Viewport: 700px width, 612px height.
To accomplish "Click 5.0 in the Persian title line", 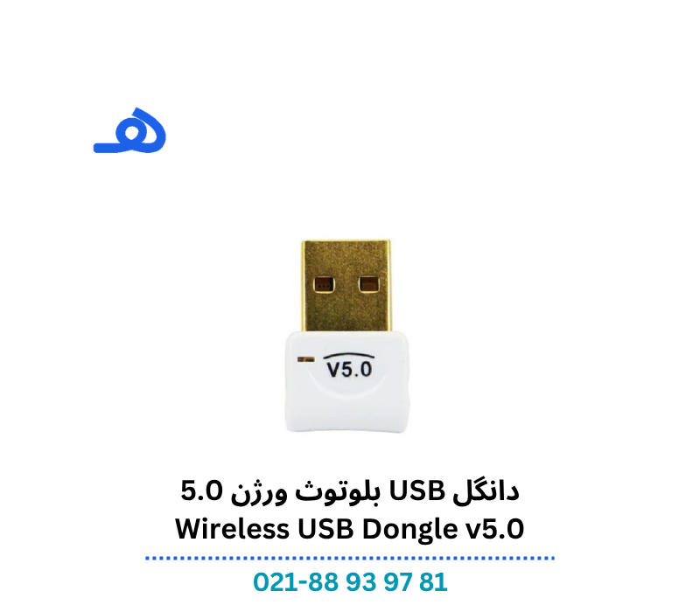I will tap(202, 490).
